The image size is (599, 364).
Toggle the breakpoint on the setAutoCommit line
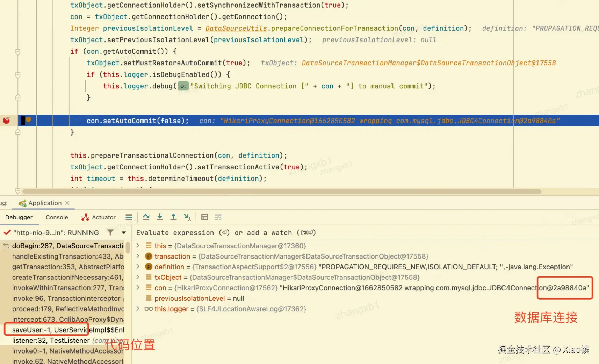click(6, 121)
